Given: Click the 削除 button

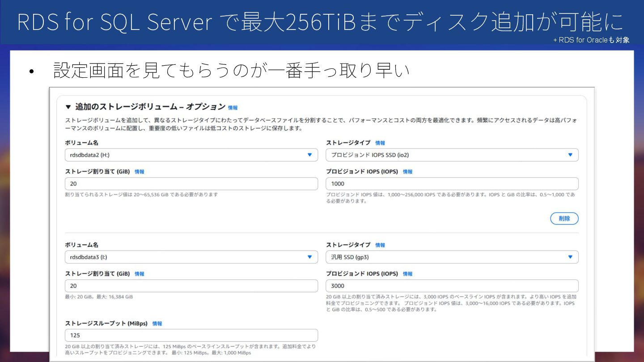Looking at the screenshot, I should click(564, 219).
